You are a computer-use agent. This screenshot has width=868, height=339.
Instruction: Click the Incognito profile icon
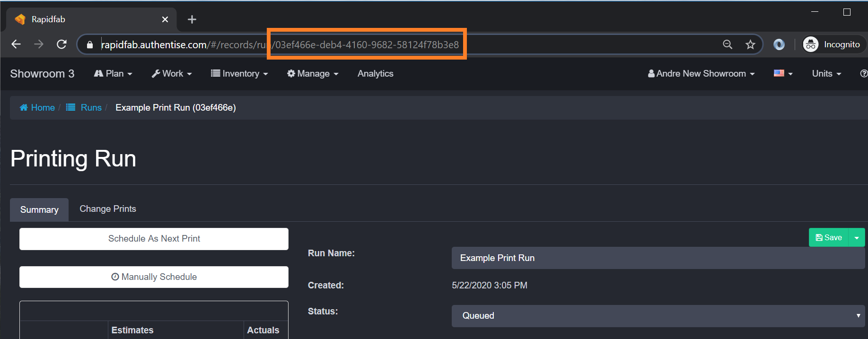(x=811, y=44)
